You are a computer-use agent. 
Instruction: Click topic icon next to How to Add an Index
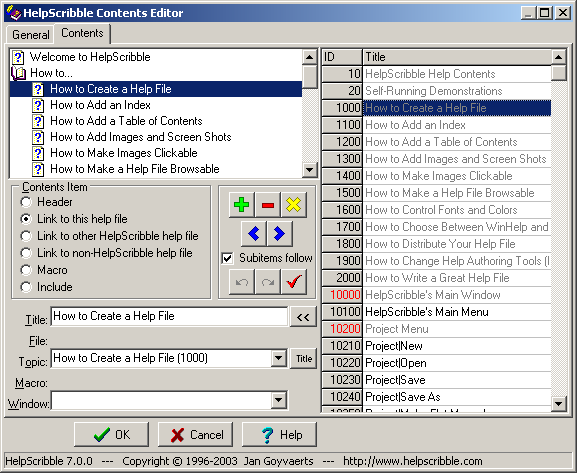(38, 105)
